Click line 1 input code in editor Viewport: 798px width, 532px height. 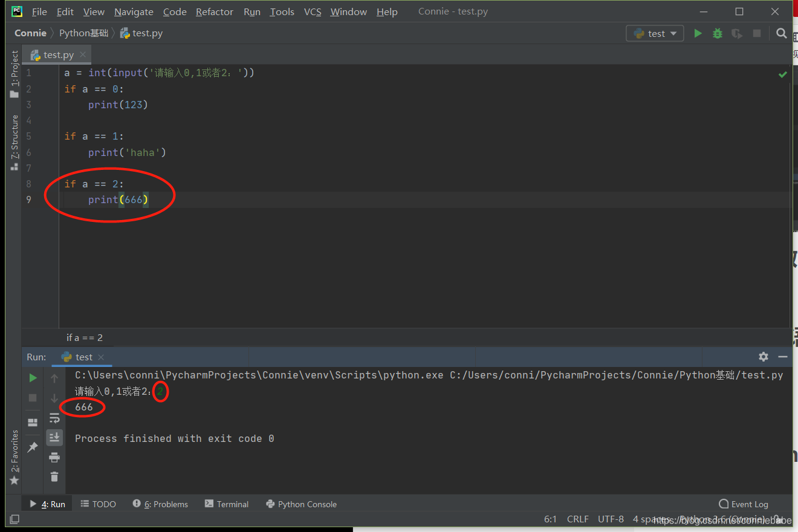click(x=160, y=73)
